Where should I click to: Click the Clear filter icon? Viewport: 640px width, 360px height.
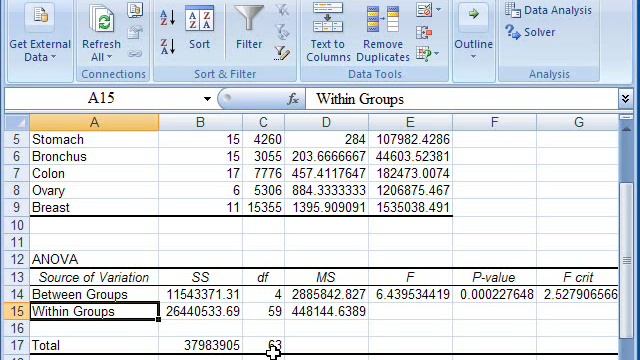282,10
